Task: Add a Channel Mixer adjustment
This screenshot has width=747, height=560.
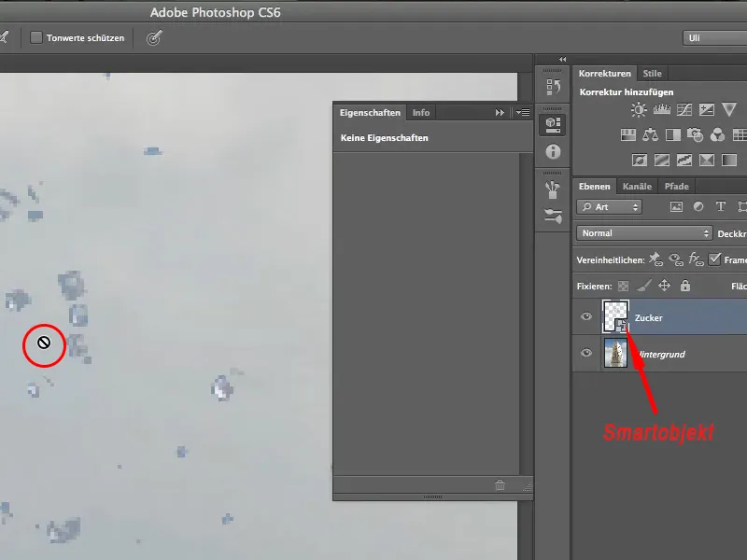Action: (x=717, y=135)
